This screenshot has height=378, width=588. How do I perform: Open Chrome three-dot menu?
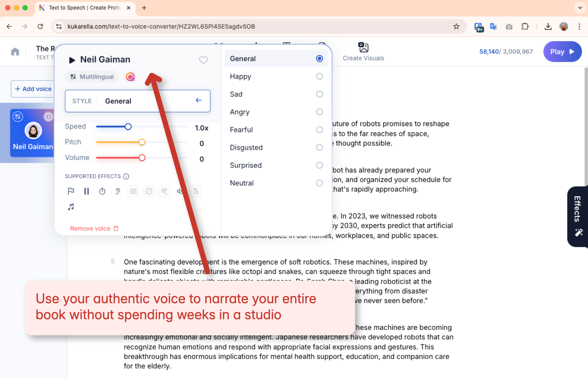[579, 26]
